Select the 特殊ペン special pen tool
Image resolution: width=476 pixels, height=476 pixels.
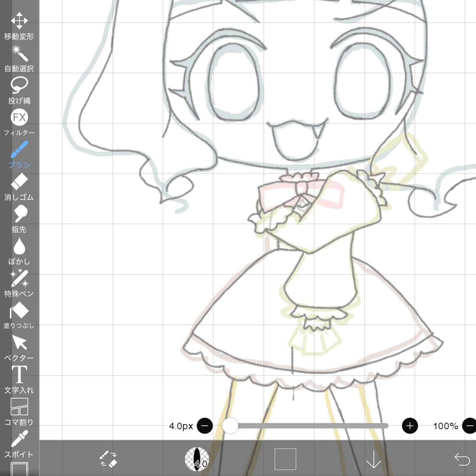click(19, 283)
